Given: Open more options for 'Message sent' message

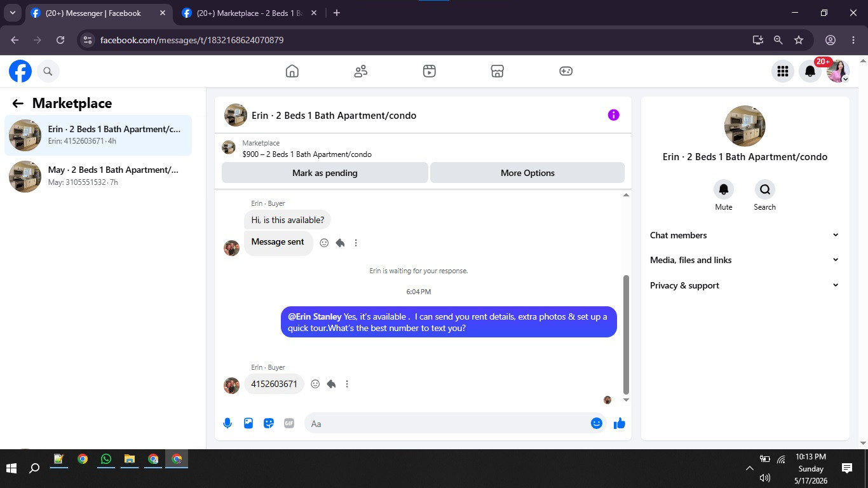Looking at the screenshot, I should point(356,243).
